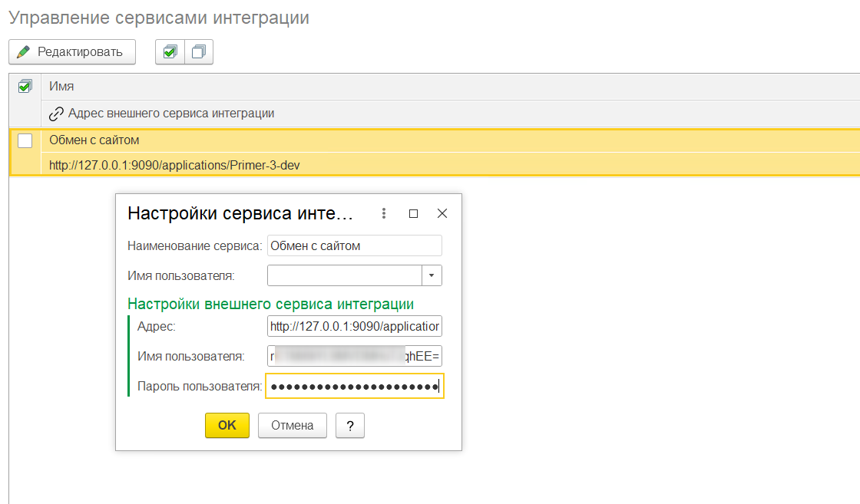Click Адрес внешнего сервиса интеграции column header
The image size is (860, 504).
pos(170,114)
